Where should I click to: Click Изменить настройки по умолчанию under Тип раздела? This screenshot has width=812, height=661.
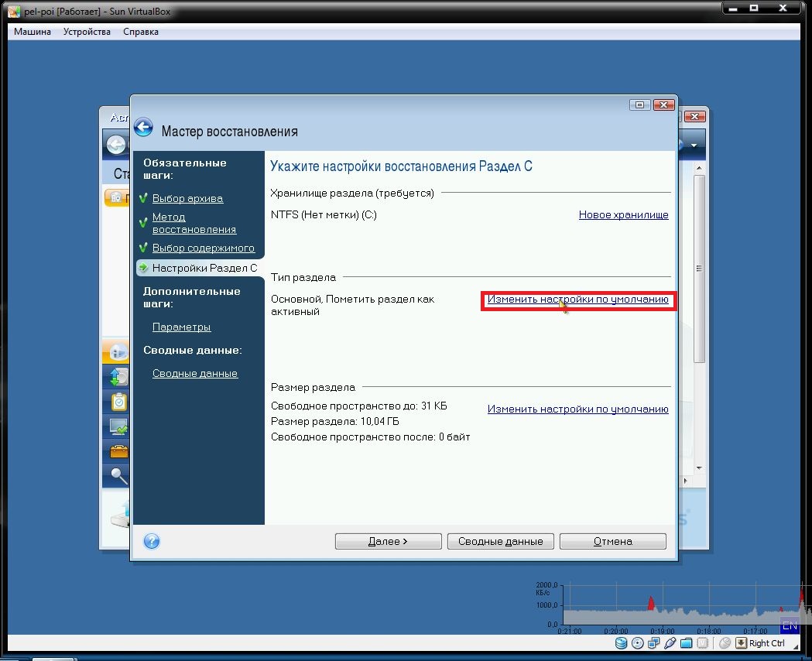point(578,300)
